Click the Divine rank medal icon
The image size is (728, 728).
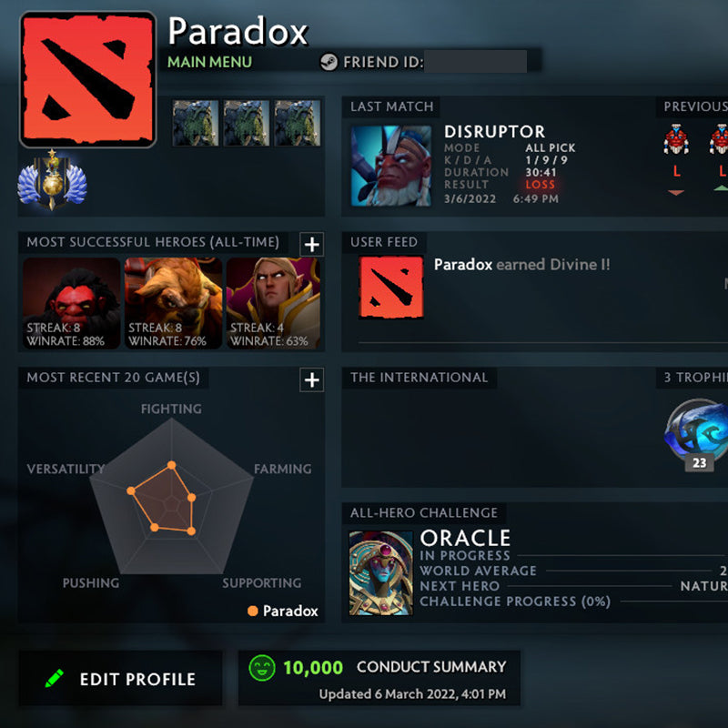pos(52,180)
